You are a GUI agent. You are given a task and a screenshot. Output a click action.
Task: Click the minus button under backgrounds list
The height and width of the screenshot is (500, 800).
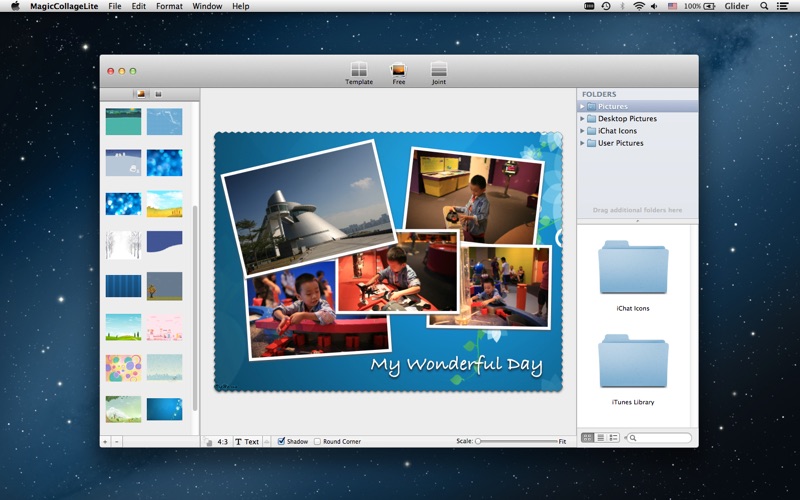[116, 441]
